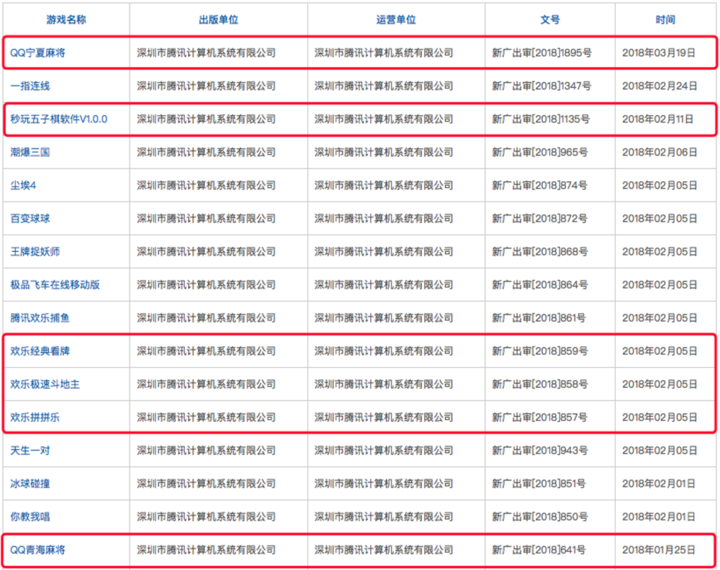Click the date in the 冰球碰撞 row
This screenshot has width=720, height=570.
pos(659,483)
